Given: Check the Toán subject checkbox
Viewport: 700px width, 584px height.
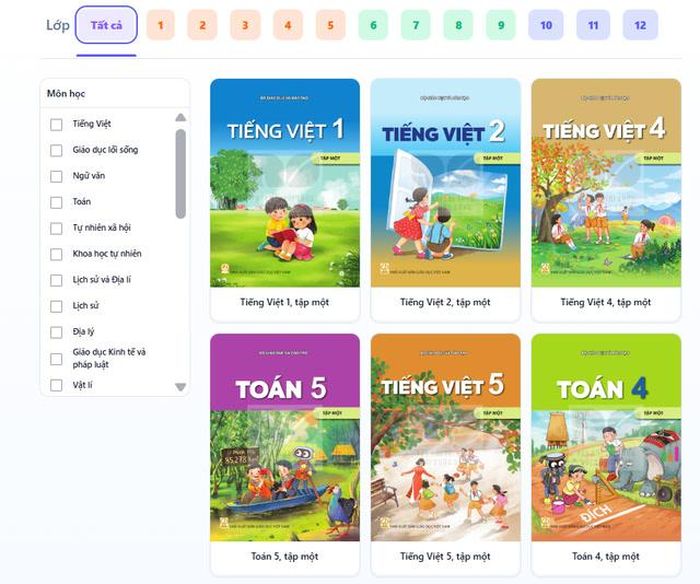Looking at the screenshot, I should point(56,202).
